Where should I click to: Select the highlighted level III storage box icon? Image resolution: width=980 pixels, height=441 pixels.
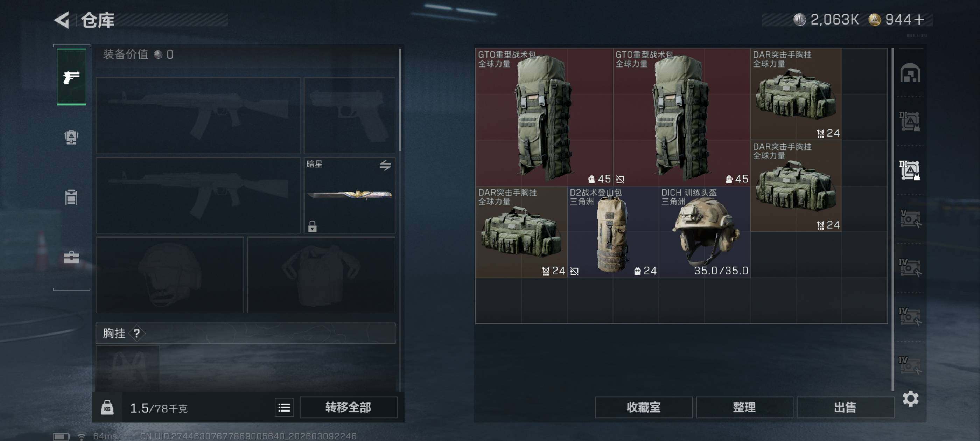click(x=910, y=170)
